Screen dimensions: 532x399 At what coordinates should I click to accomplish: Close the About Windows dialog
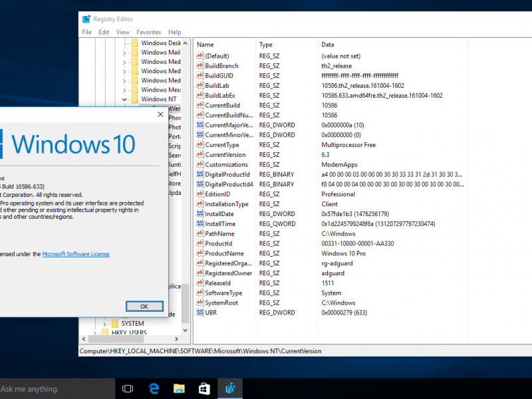click(160, 114)
